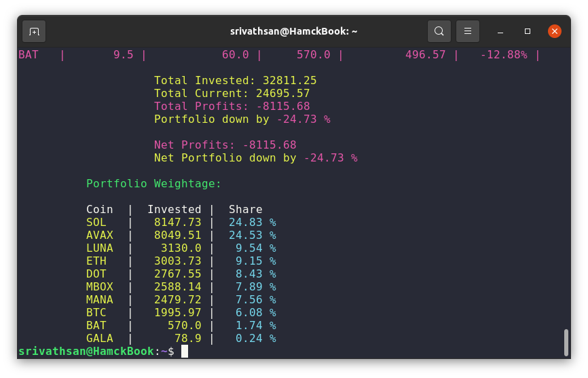Click the SOL coin name
Image resolution: width=588 pixels, height=378 pixels.
[x=96, y=222]
